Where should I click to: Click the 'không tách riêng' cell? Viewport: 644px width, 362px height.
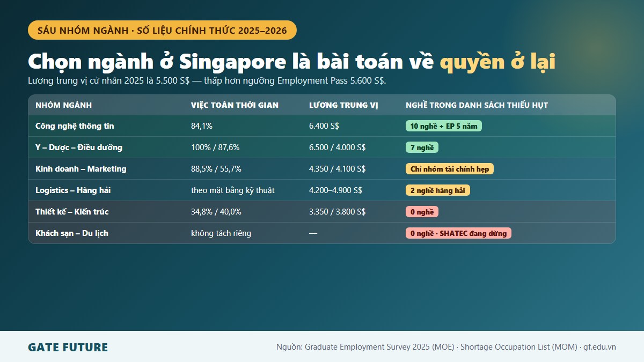click(221, 233)
